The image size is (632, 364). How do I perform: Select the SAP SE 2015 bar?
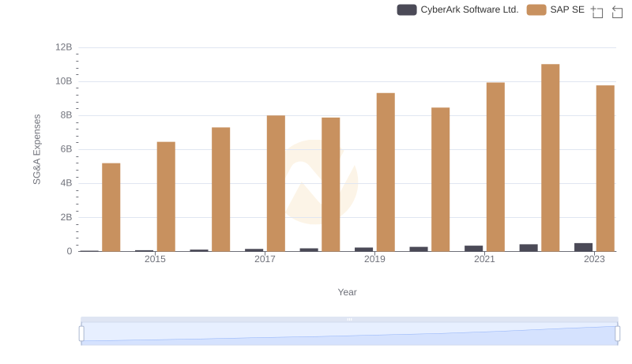click(x=166, y=197)
